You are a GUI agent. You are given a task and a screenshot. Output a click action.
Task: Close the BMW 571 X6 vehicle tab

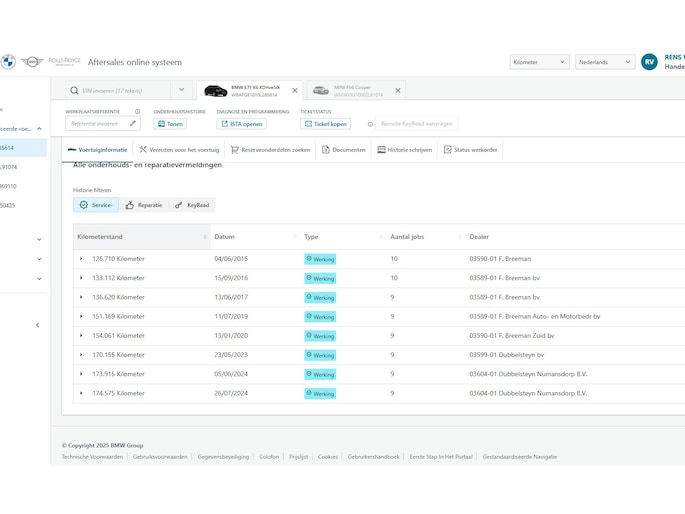pos(294,90)
